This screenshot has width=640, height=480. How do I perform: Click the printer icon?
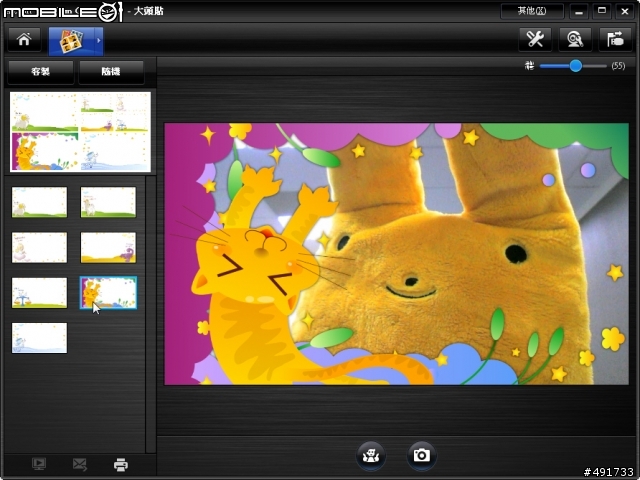(121, 464)
